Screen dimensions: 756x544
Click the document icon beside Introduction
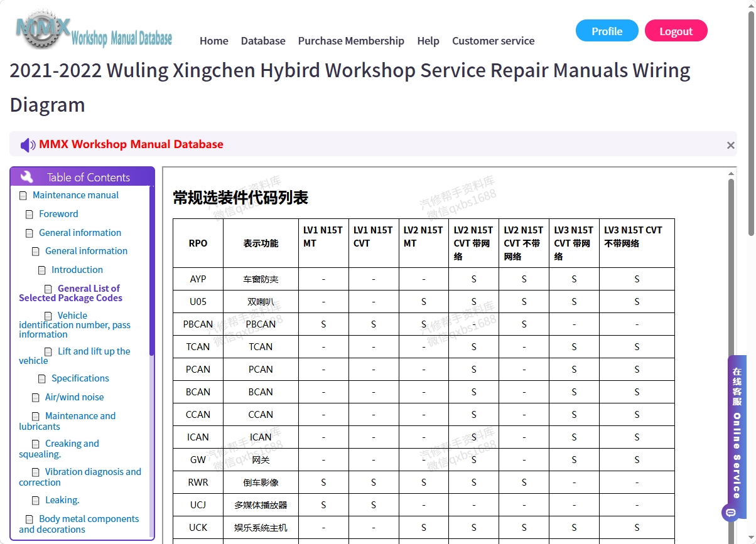[x=42, y=270]
